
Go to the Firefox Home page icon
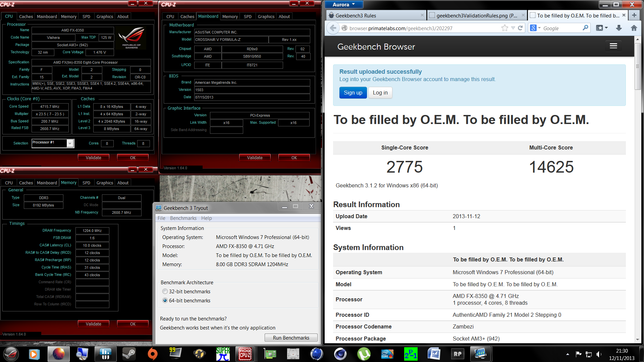point(634,28)
